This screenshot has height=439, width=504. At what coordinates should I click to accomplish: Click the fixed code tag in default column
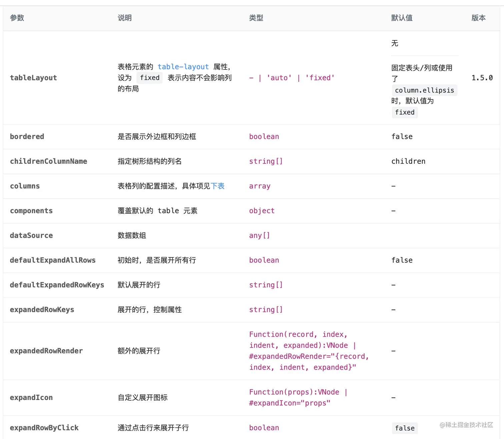tap(405, 112)
